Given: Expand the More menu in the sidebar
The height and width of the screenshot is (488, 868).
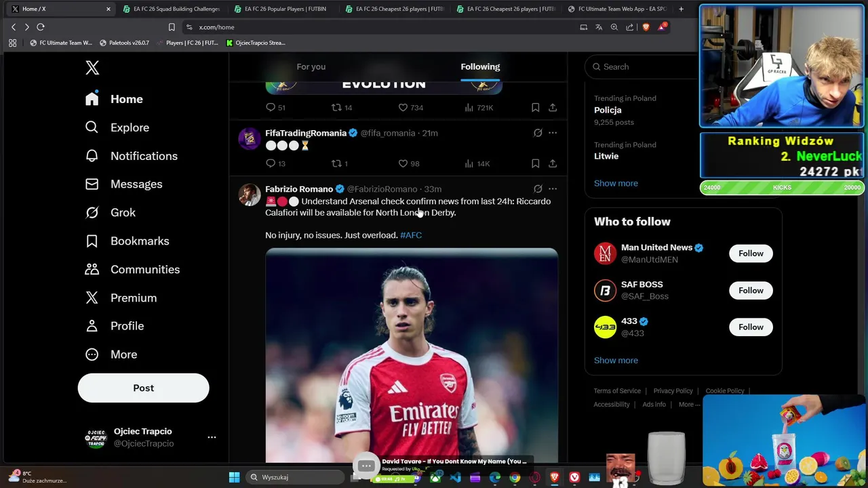Looking at the screenshot, I should (x=111, y=354).
